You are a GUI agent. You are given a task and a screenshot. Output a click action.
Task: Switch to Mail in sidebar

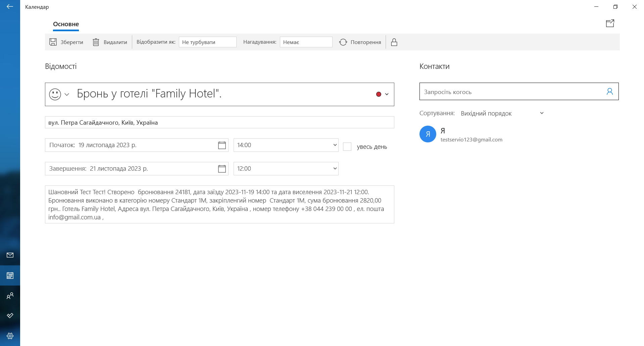click(10, 255)
